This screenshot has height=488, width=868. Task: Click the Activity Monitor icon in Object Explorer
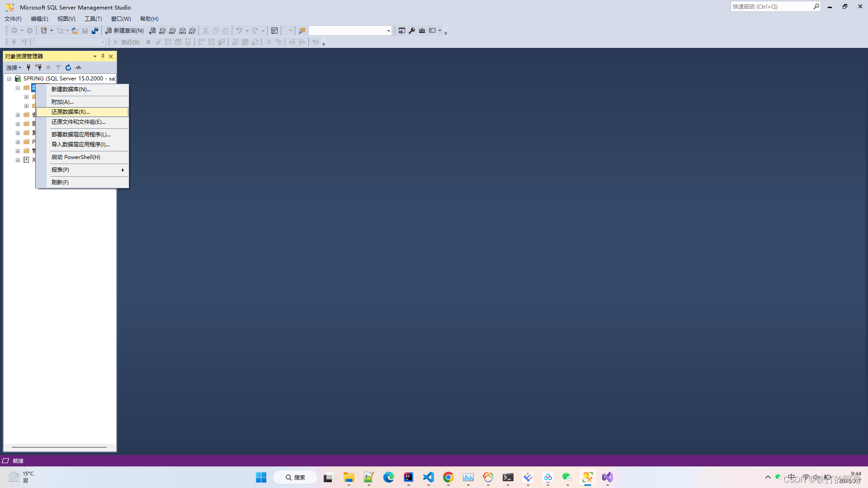tap(78, 67)
